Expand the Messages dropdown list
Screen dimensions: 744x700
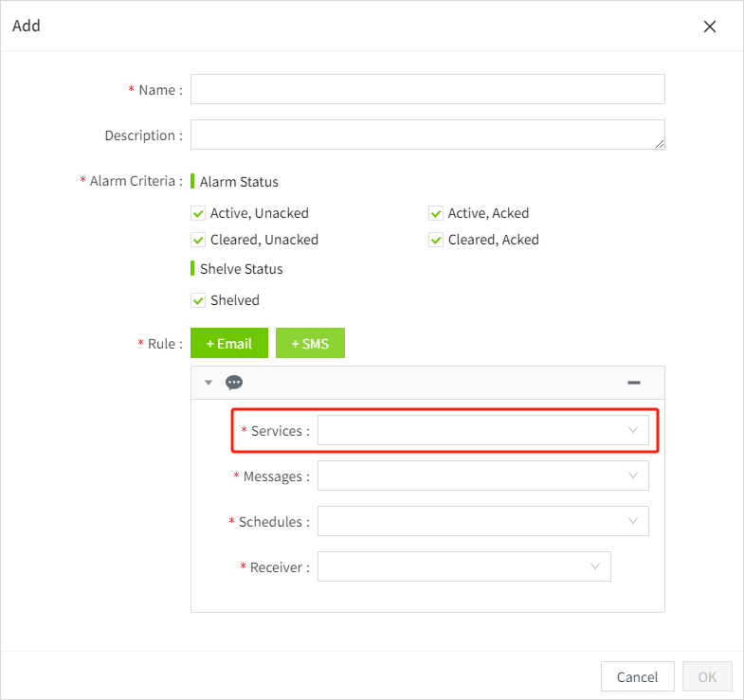(x=482, y=476)
